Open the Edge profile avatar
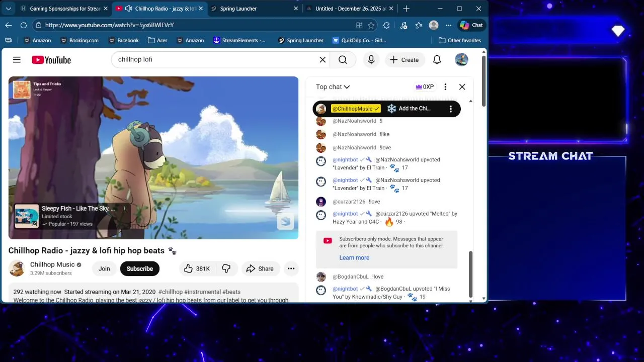This screenshot has height=362, width=644. (434, 25)
